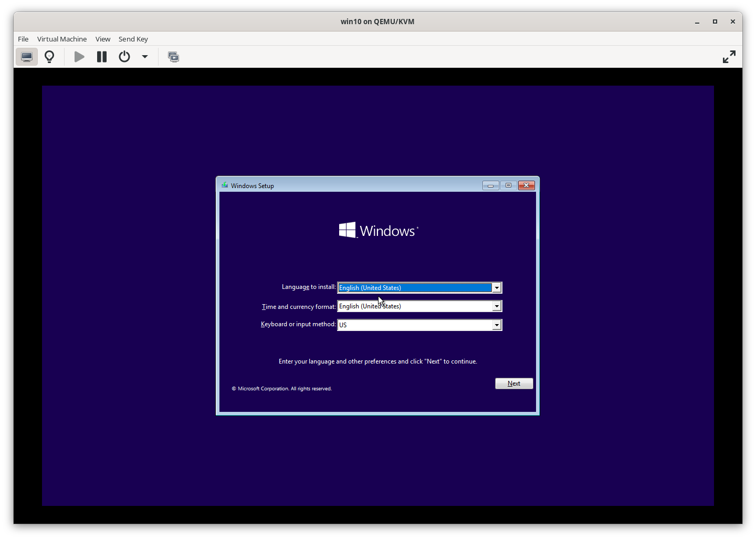Viewport: 756px width, 539px height.
Task: Pause the virtual machine
Action: (102, 57)
